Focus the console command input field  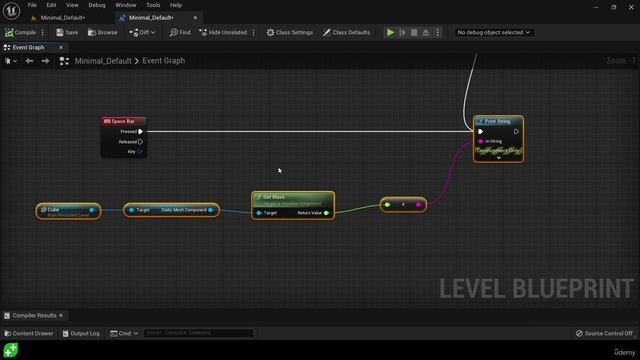pos(198,333)
